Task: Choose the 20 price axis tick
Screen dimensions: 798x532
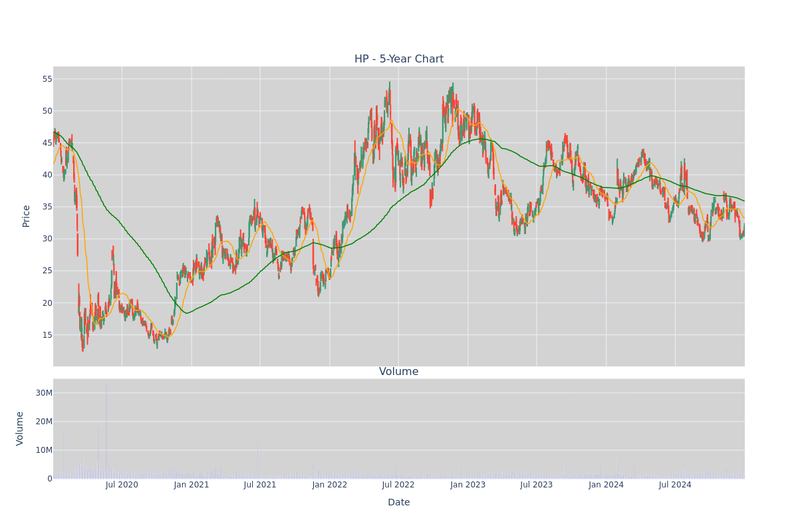Action: [x=47, y=303]
